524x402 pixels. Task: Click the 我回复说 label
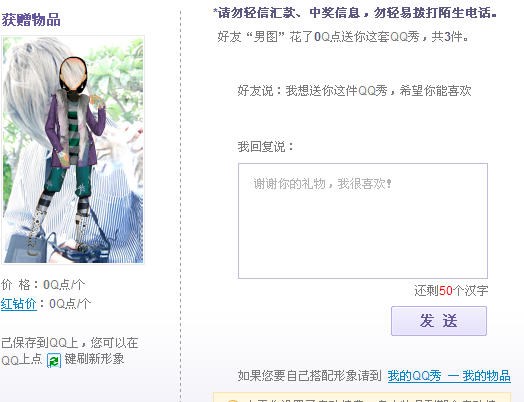[265, 146]
